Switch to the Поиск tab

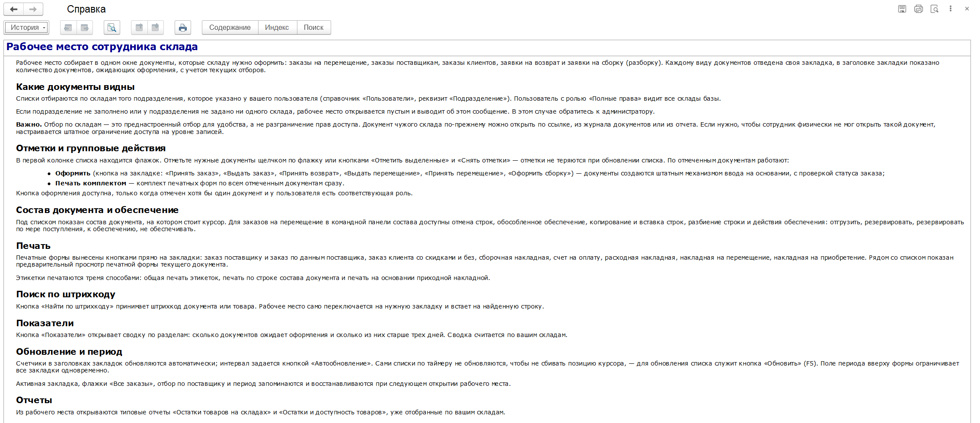coord(314,28)
